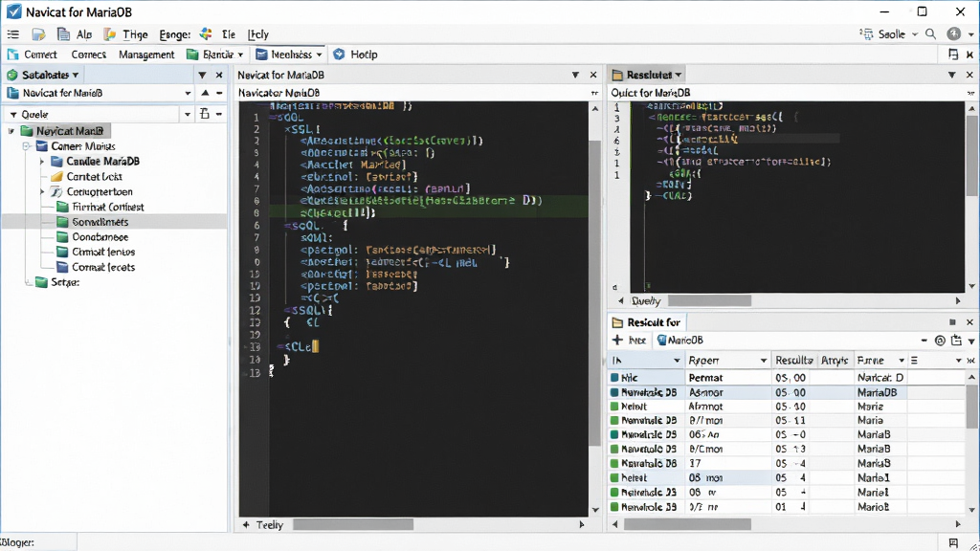
Task: Click the open folder toolbar icon
Action: (x=38, y=34)
